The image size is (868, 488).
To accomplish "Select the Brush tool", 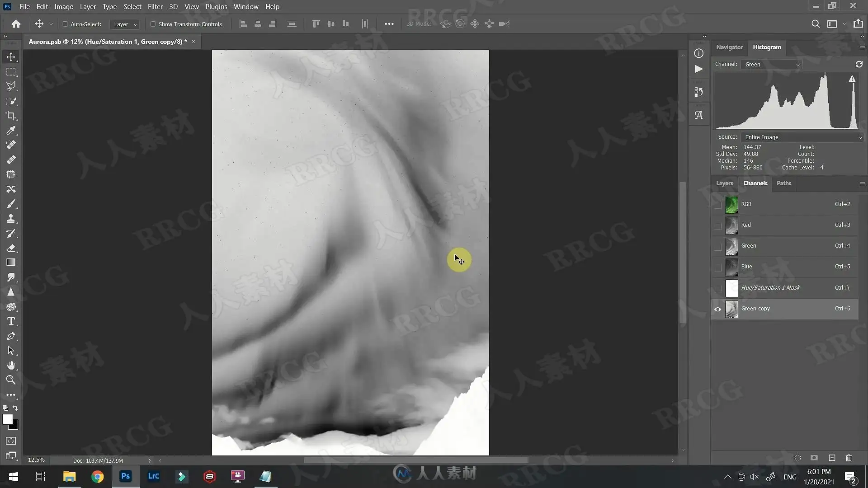I will [x=11, y=204].
